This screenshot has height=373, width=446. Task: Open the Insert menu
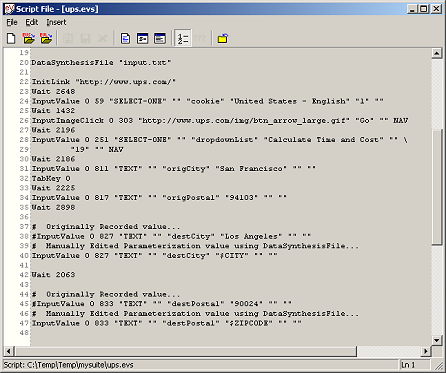coord(56,22)
